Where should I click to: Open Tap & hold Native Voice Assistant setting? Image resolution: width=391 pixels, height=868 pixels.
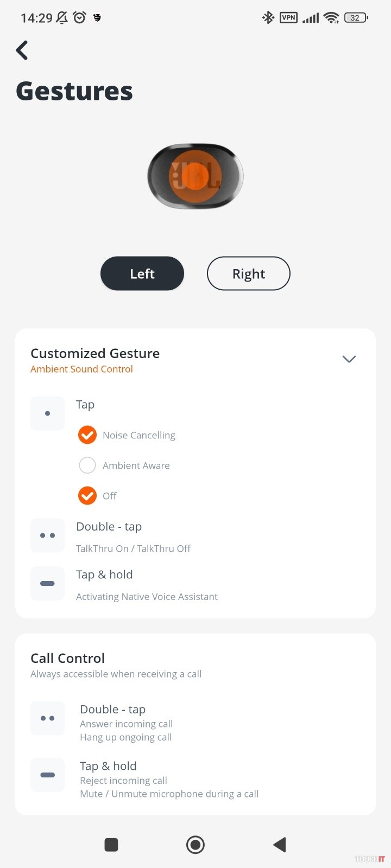[147, 585]
